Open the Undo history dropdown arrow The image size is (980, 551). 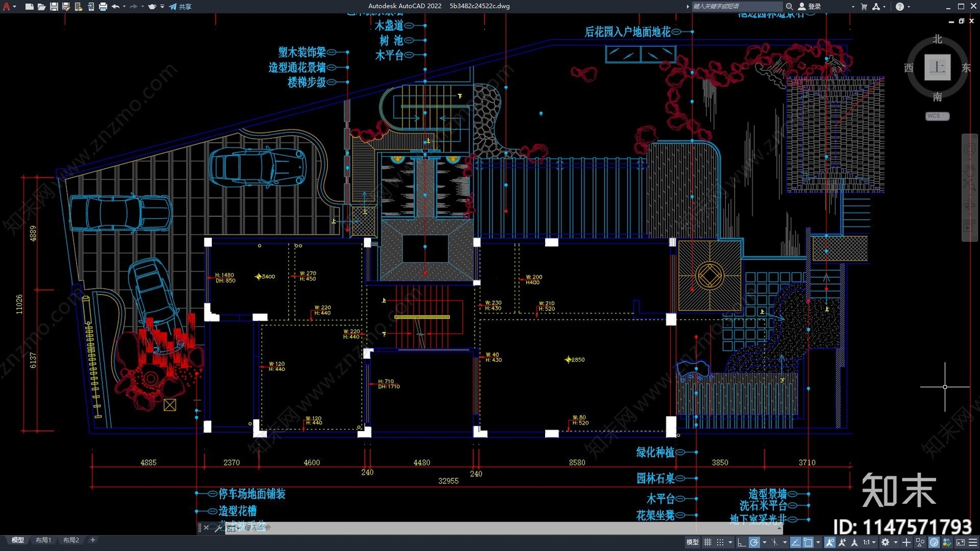(x=124, y=6)
